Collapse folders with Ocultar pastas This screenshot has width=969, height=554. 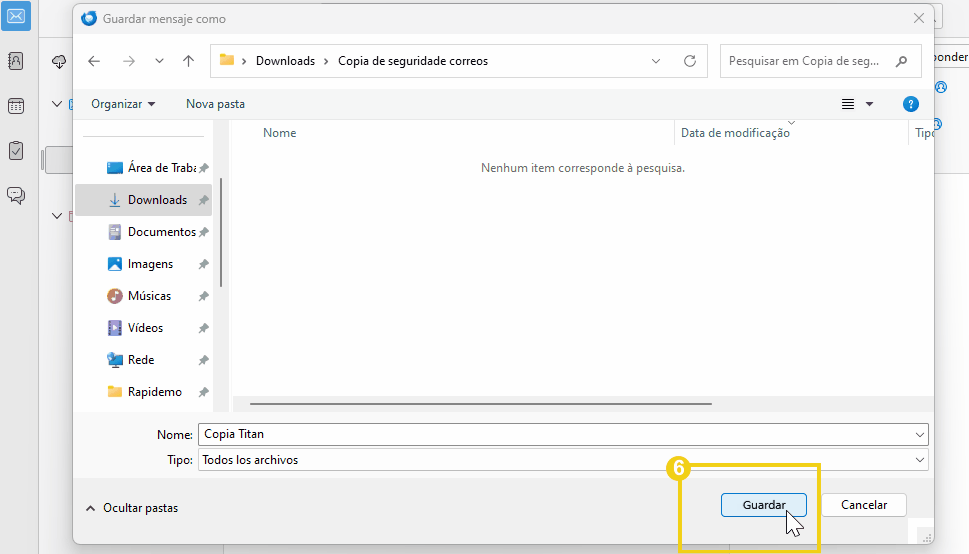click(132, 508)
